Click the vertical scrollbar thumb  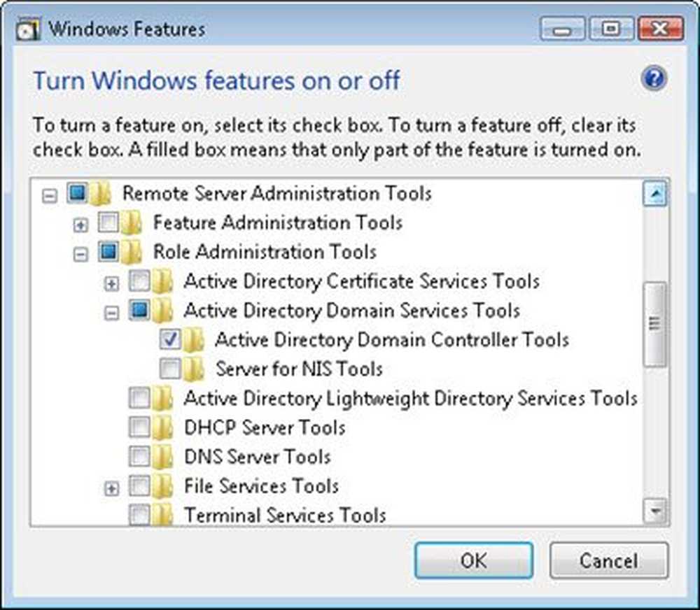point(655,324)
